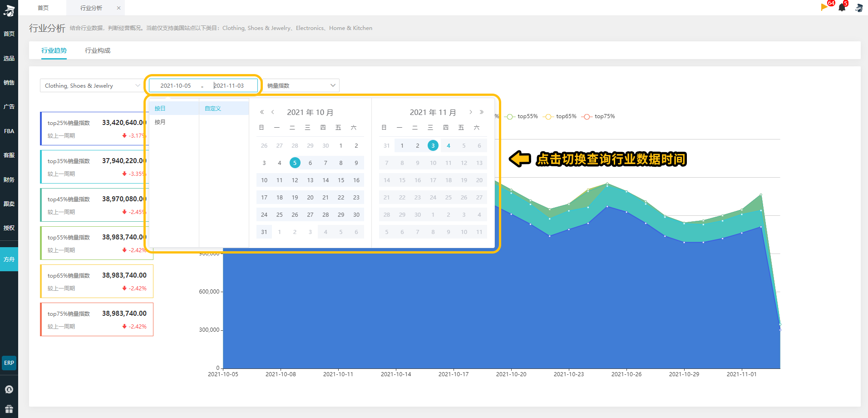Screen dimensions: 868x418
Task: Go to next year in calendar
Action: (482, 112)
